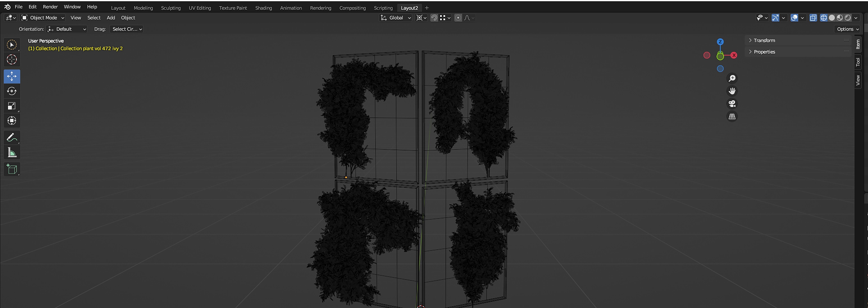
Task: Activate the 3D Cursor tool
Action: [12, 60]
